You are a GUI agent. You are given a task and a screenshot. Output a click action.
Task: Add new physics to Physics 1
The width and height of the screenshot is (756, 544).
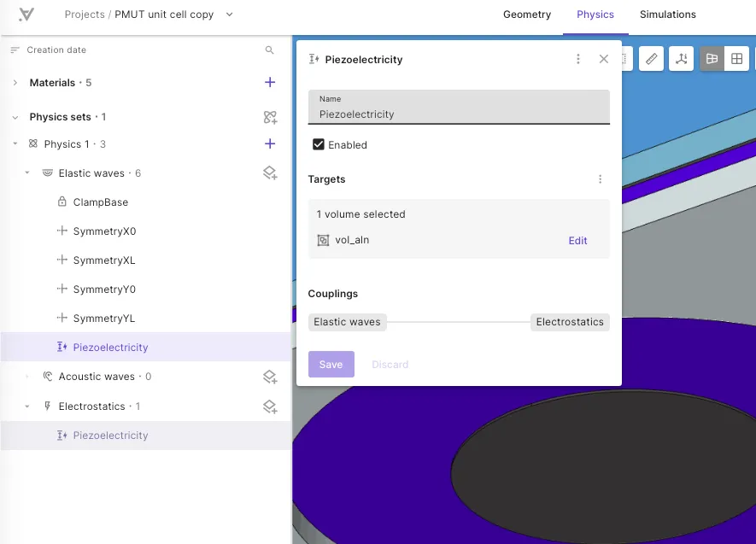pyautogui.click(x=270, y=143)
